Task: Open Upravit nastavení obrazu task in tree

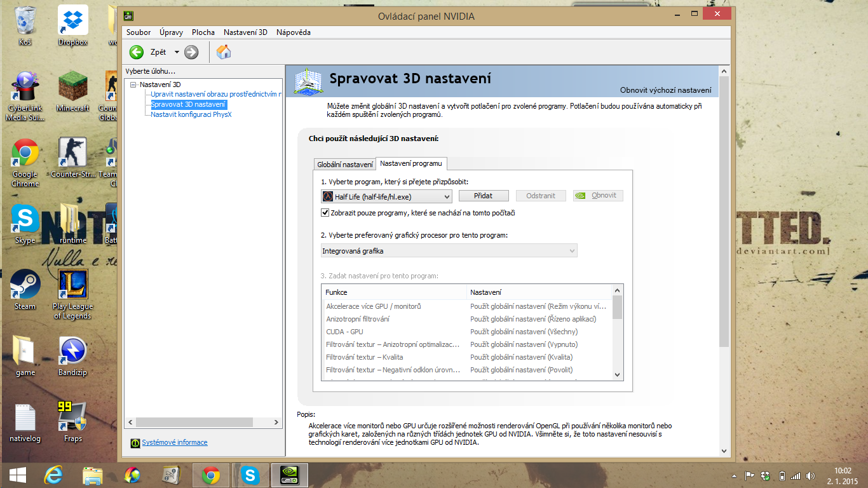Action: (217, 94)
